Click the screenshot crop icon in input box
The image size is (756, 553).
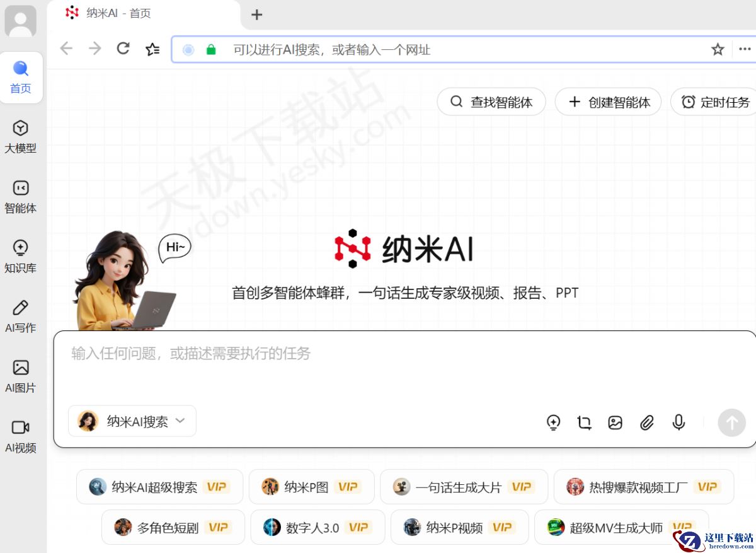[x=585, y=422]
